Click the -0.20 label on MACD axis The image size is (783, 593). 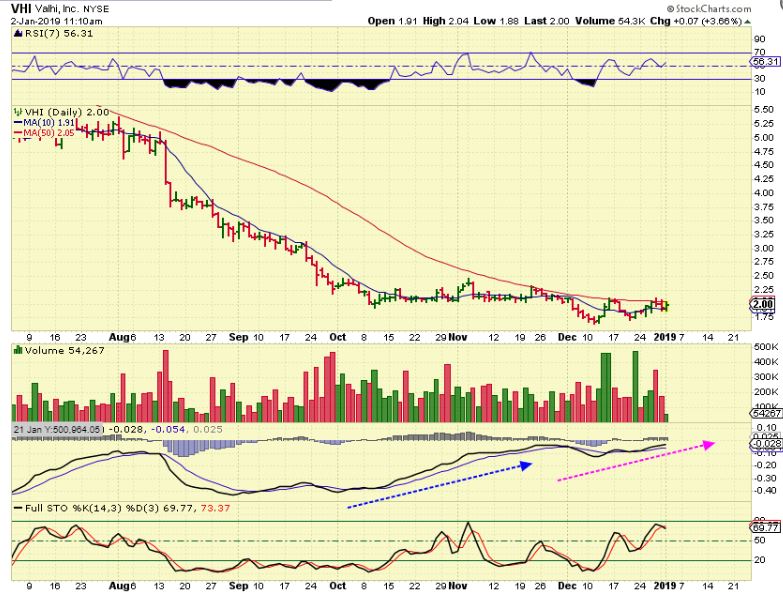pyautogui.click(x=766, y=465)
